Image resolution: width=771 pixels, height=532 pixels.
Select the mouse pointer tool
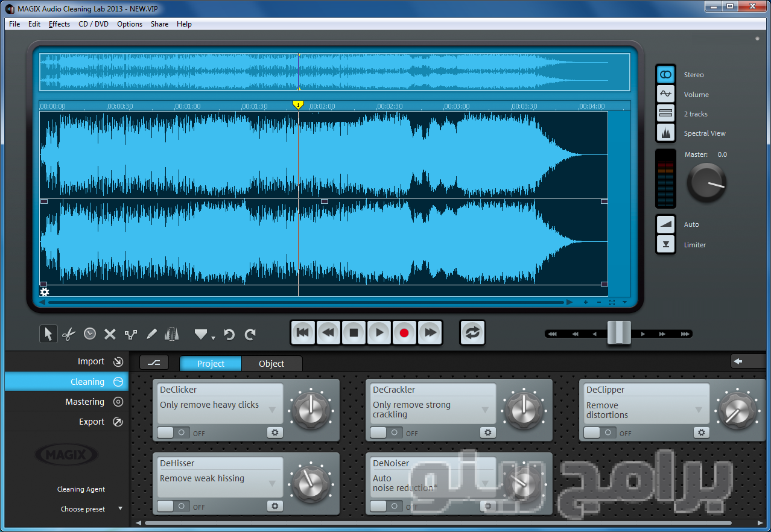click(49, 334)
